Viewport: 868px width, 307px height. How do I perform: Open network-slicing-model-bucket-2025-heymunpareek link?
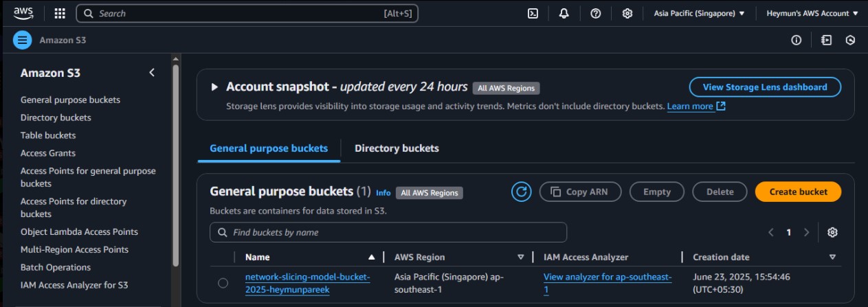coord(307,284)
